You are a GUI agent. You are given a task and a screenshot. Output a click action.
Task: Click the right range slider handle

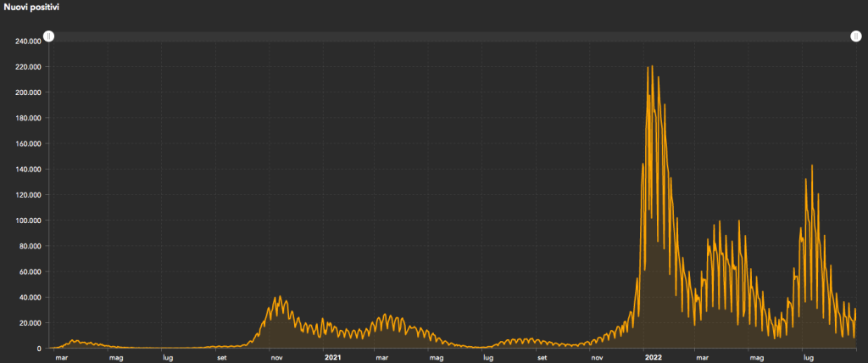(x=855, y=36)
